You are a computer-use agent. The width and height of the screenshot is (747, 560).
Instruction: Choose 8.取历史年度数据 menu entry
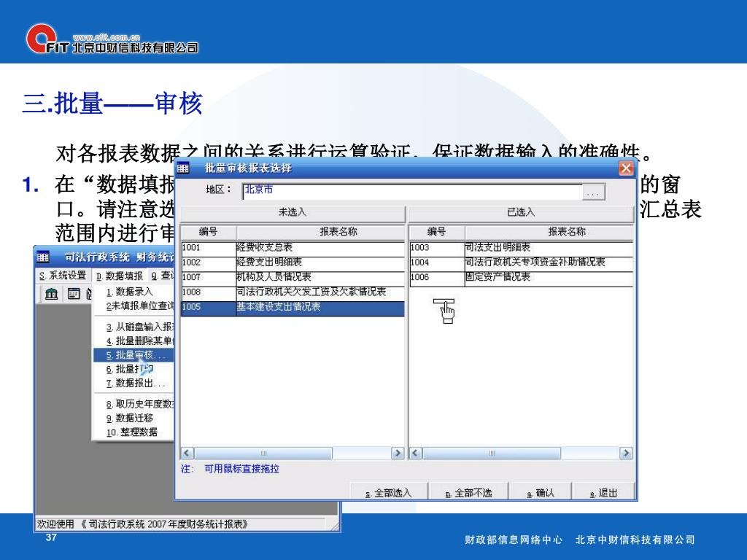pyautogui.click(x=133, y=404)
